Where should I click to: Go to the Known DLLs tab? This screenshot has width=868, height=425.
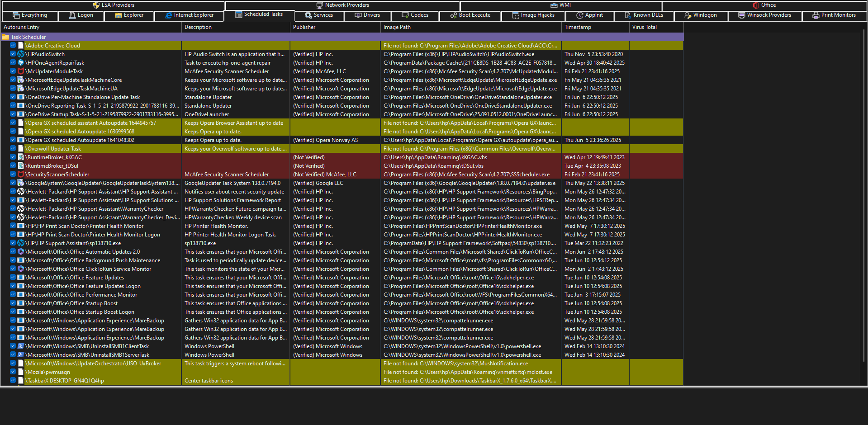pos(644,15)
